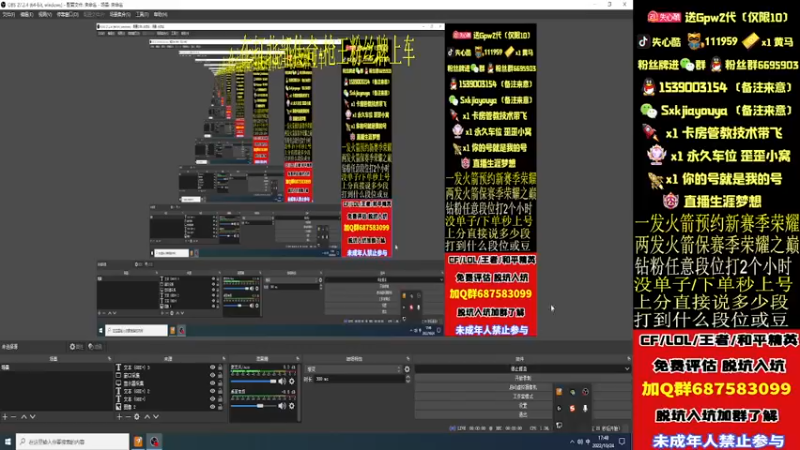
Task: Open the Windows Start menu
Action: tap(8, 441)
